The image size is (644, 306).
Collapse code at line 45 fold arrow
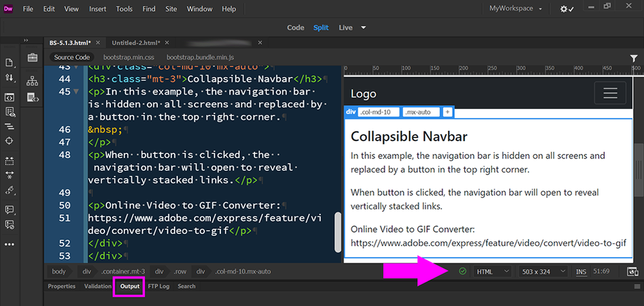pyautogui.click(x=77, y=91)
